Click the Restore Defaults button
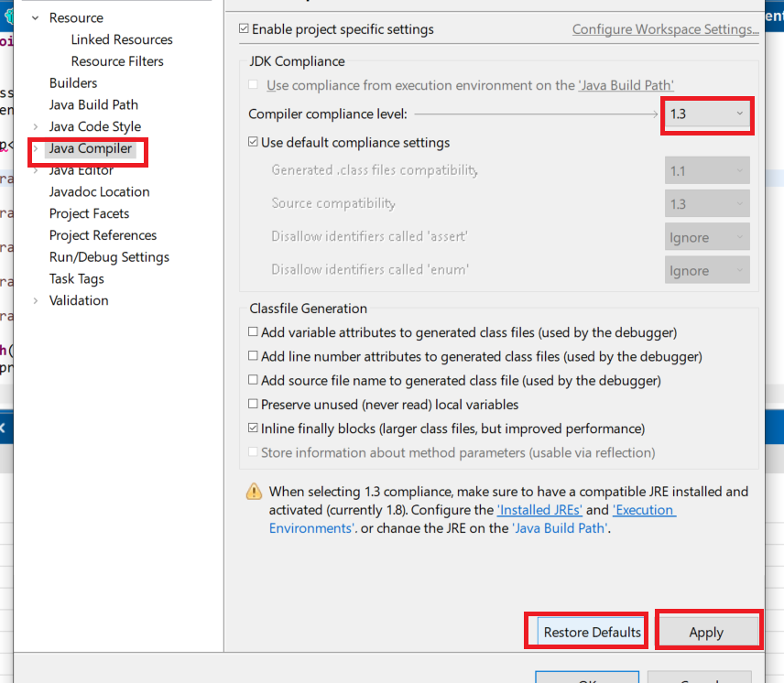Screen dimensions: 784x683 tap(592, 632)
